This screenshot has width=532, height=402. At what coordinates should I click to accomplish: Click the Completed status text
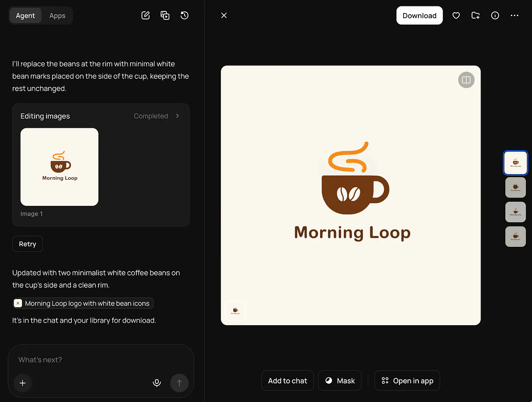tap(151, 116)
